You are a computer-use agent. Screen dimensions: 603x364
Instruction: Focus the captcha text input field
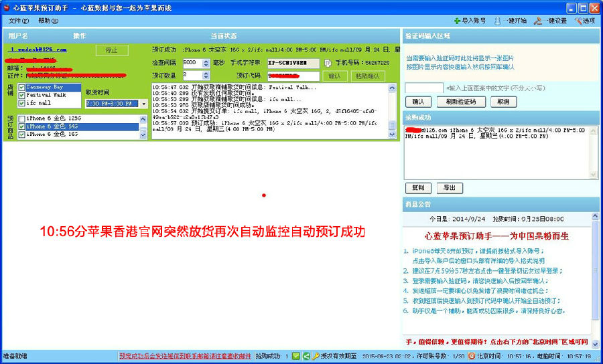point(424,88)
